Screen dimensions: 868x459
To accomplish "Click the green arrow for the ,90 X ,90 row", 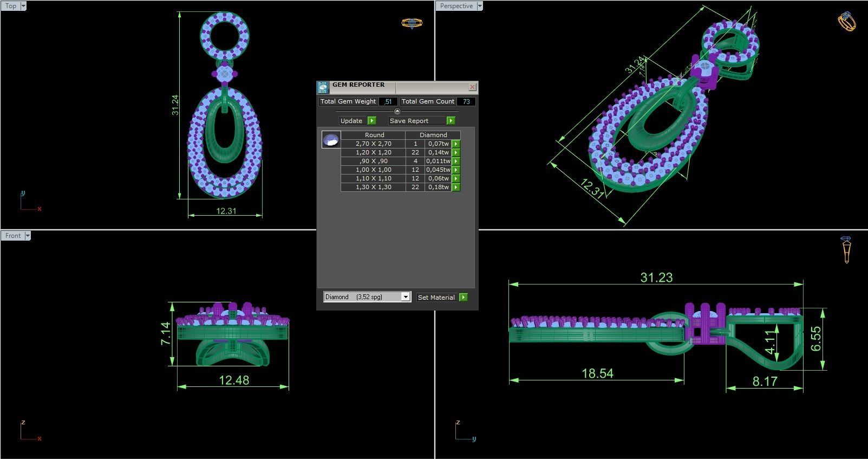I will [x=456, y=161].
